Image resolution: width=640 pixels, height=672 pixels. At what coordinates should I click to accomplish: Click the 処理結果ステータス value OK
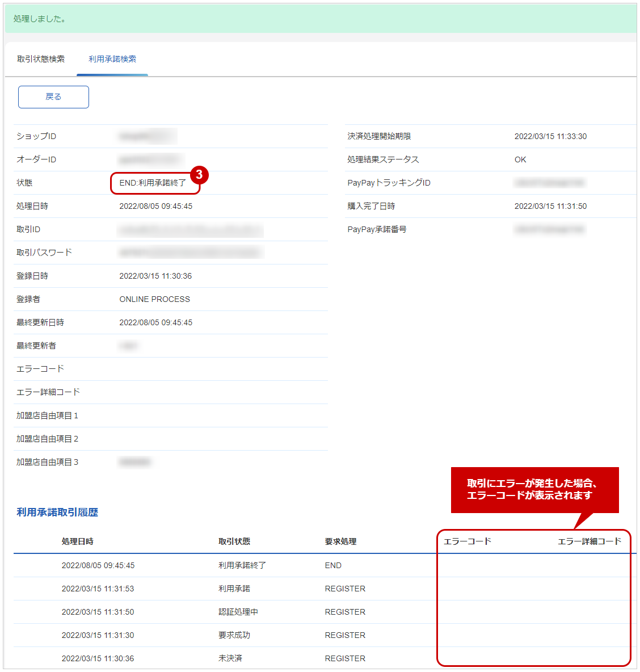click(x=520, y=159)
